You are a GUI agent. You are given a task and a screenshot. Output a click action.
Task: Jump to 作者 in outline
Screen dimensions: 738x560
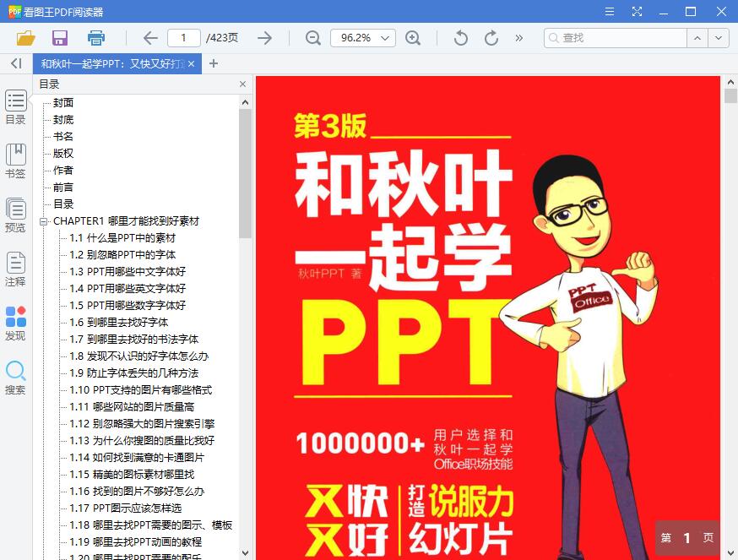click(x=63, y=170)
